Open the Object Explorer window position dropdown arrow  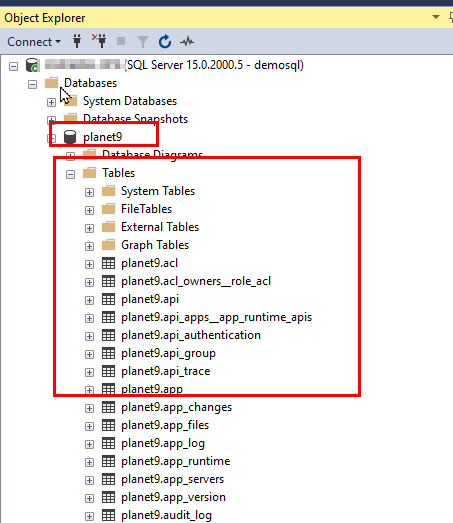pos(436,17)
